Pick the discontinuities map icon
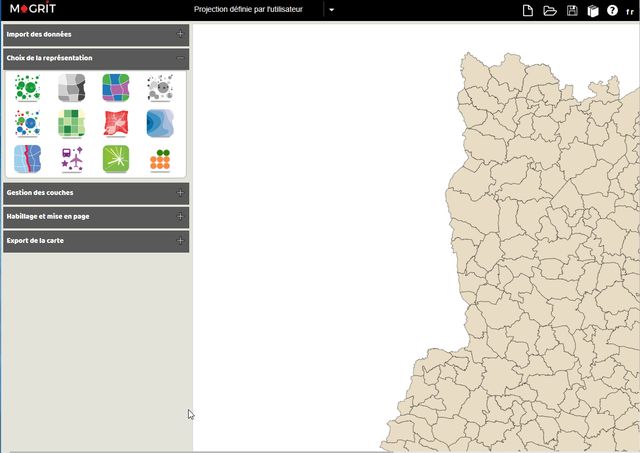The height and width of the screenshot is (453, 640). click(x=28, y=158)
